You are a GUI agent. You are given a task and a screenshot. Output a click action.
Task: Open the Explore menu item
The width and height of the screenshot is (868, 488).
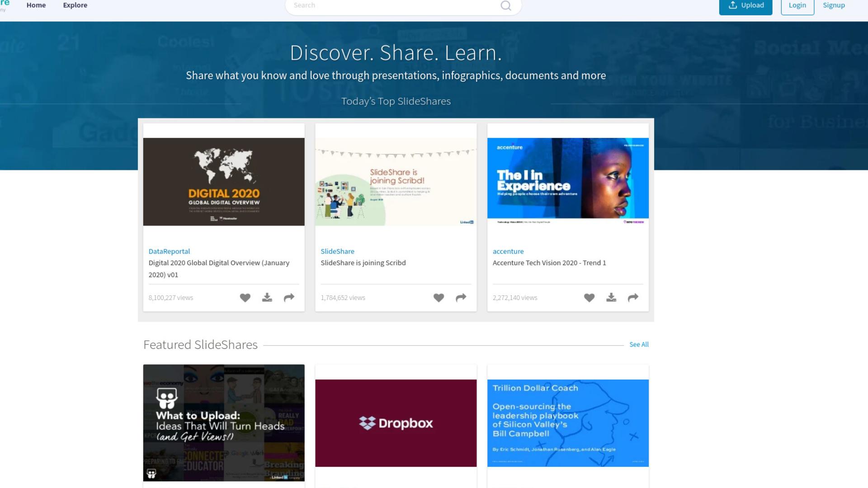pos(75,5)
